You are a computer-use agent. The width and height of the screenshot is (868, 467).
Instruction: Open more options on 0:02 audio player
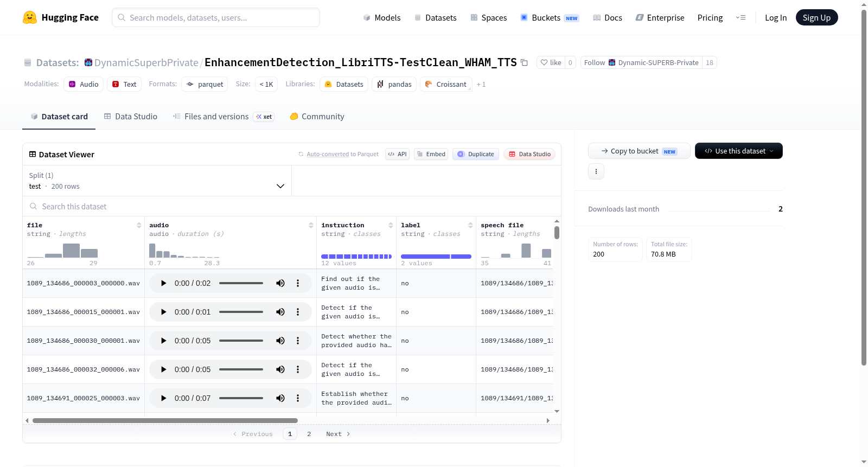pos(298,283)
